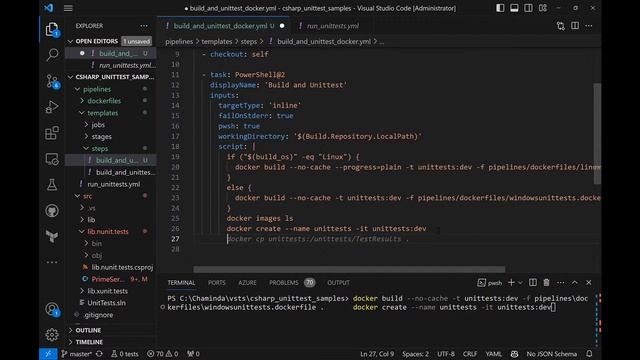Open changes compare icon in editor toolbar
Image resolution: width=640 pixels, height=360 pixels.
[561, 26]
